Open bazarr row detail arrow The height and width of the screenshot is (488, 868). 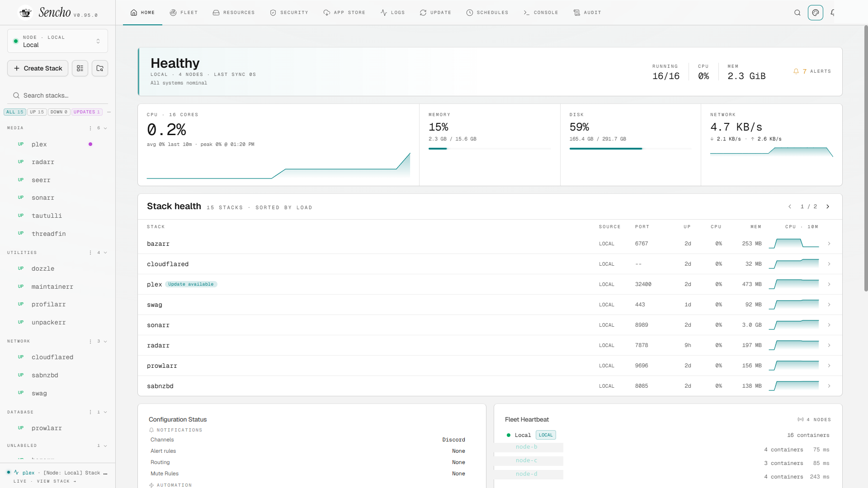pyautogui.click(x=829, y=244)
